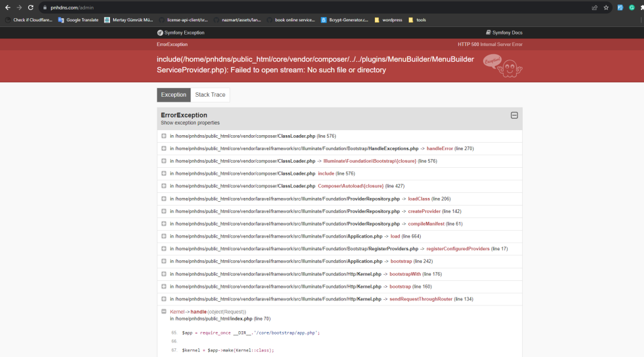Expand the Kernel.php bootstrapWith trace
The height and width of the screenshot is (357, 644).
point(164,274)
